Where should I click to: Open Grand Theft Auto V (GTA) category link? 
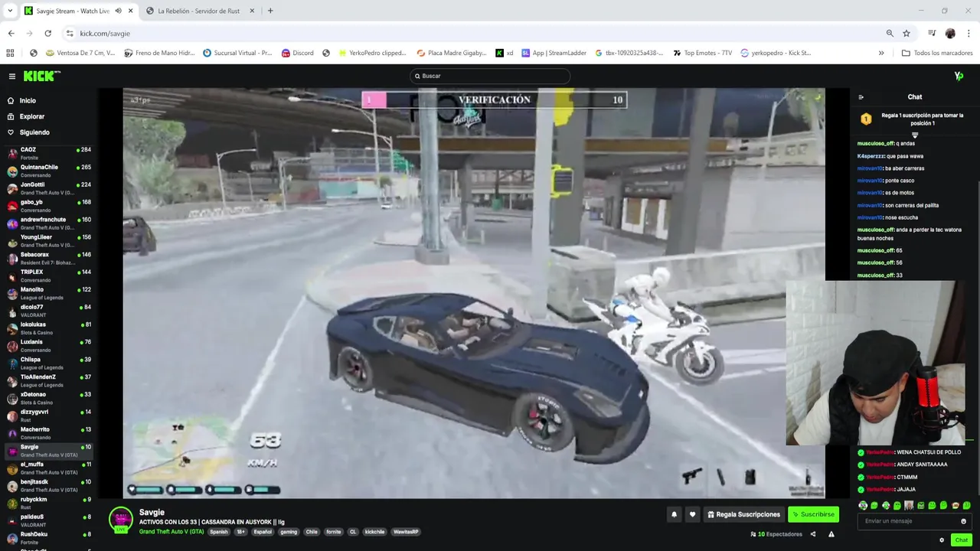coord(171,532)
